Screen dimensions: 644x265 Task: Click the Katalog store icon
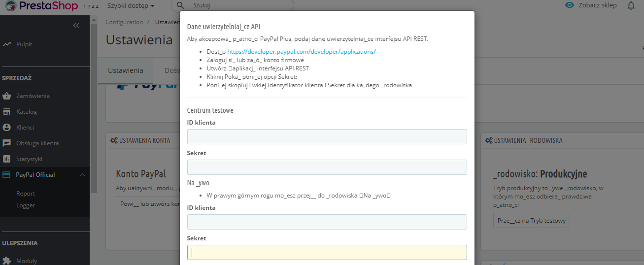[7, 112]
